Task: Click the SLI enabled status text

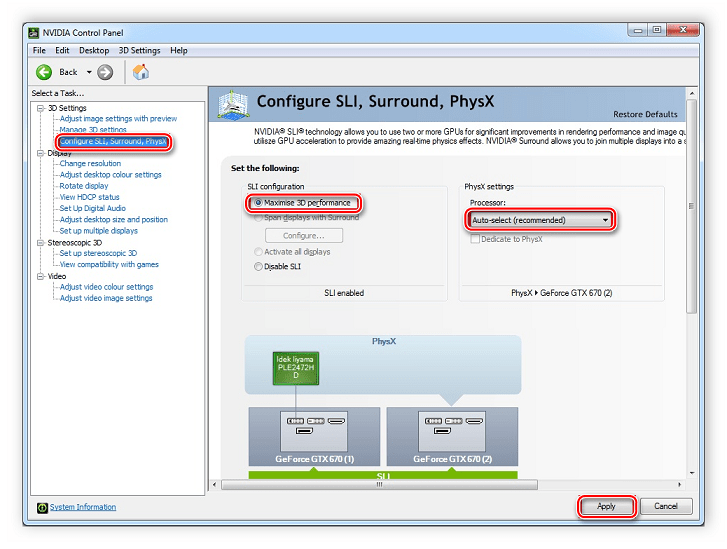Action: pyautogui.click(x=344, y=293)
